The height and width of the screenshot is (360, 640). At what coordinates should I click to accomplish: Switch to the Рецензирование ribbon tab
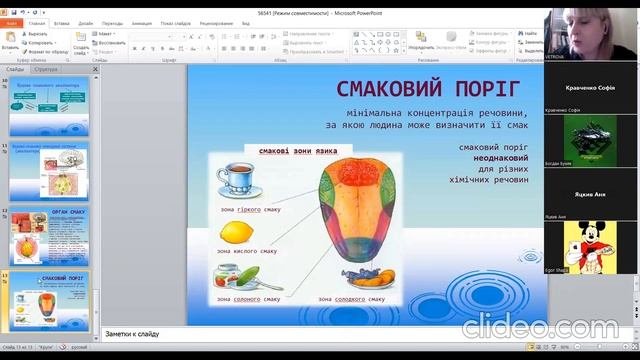[x=216, y=24]
